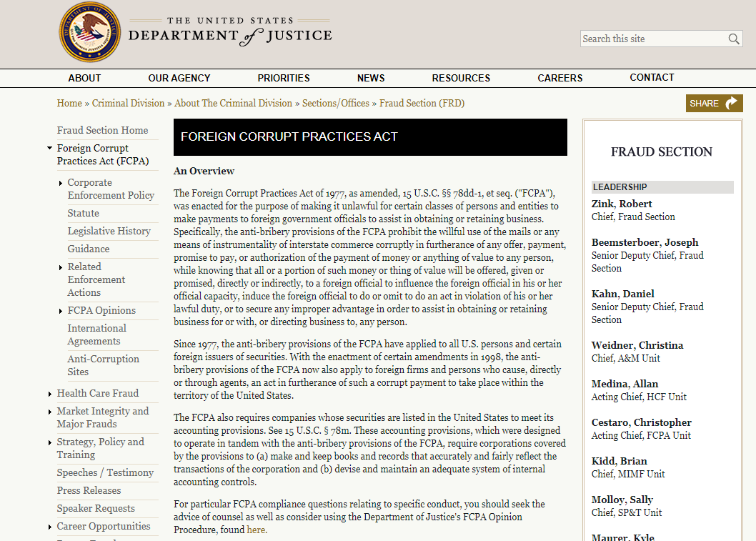Expand Market Integrity and Major Frauds arrow

pos(49,412)
